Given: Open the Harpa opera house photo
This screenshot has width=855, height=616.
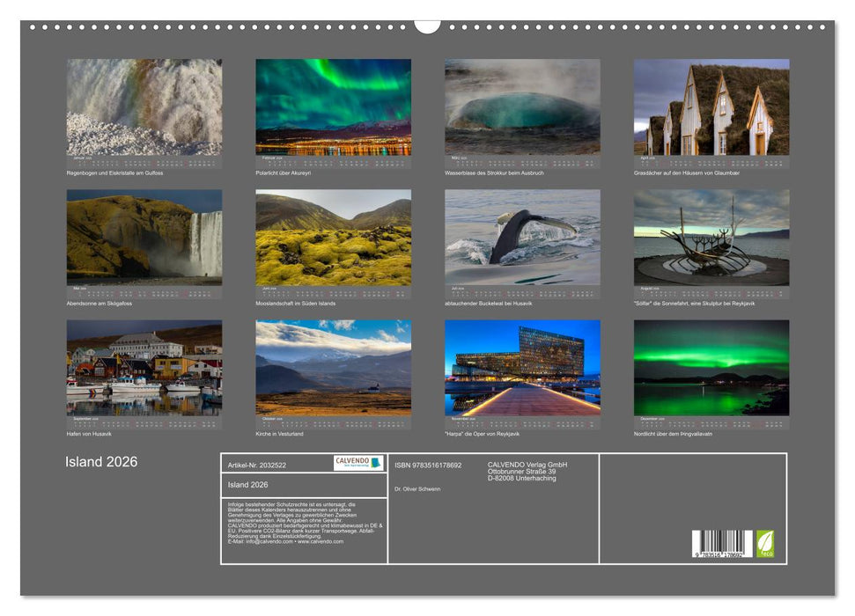Looking at the screenshot, I should click(522, 367).
